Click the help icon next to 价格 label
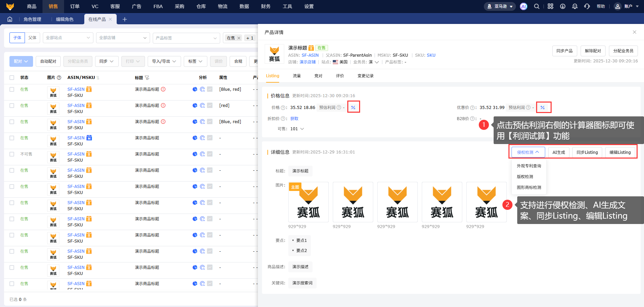The image size is (644, 307). pyautogui.click(x=283, y=108)
